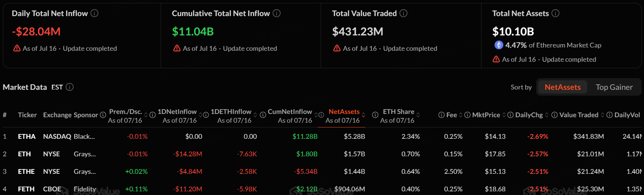
Task: Click the CumNetInflow column header
Action: 290,116
